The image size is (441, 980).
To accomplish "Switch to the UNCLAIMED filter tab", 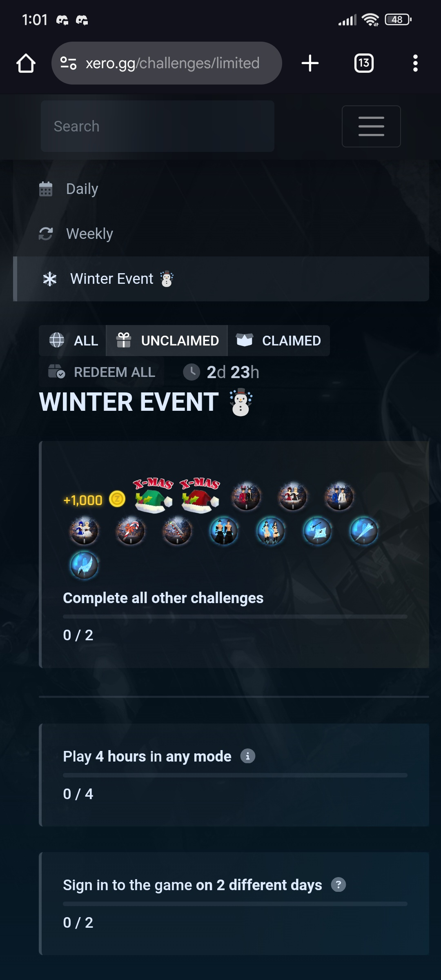I will [x=167, y=341].
